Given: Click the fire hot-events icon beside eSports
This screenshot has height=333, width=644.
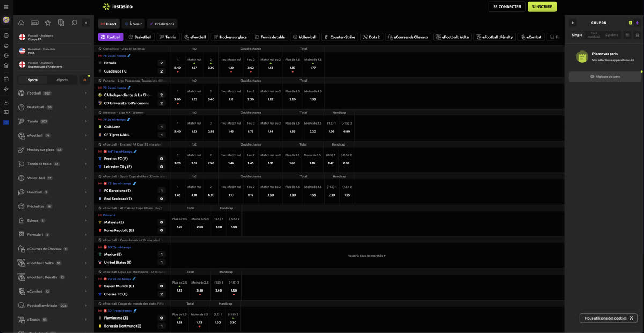Looking at the screenshot, I should [x=84, y=80].
